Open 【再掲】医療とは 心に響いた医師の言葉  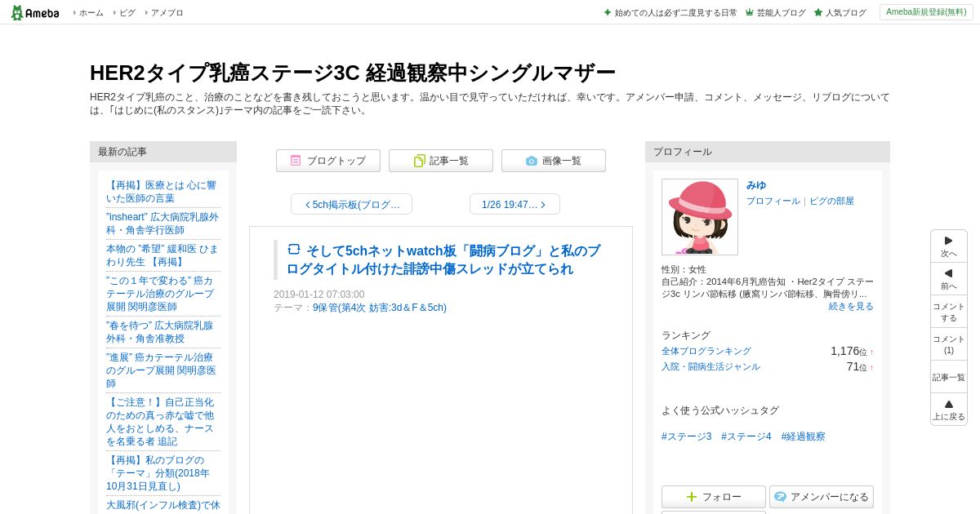162,192
